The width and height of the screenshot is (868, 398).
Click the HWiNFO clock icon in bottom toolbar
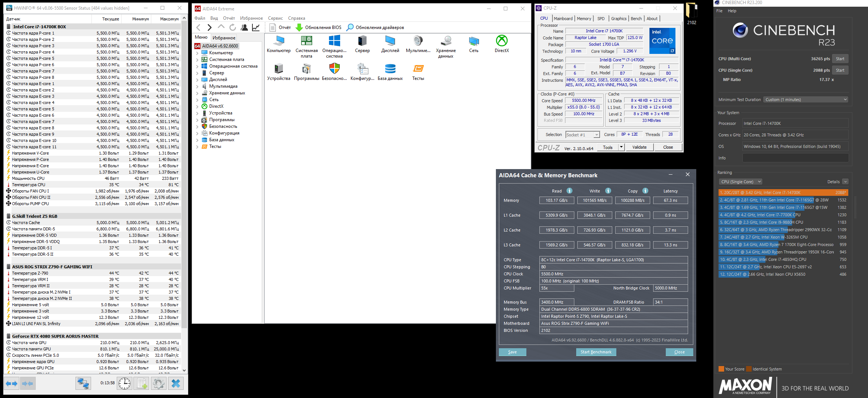click(x=125, y=383)
